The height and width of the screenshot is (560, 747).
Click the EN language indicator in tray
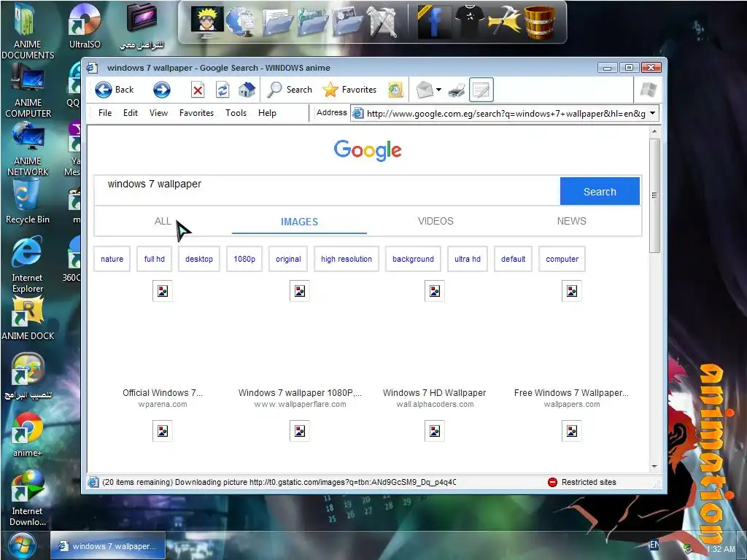(654, 544)
